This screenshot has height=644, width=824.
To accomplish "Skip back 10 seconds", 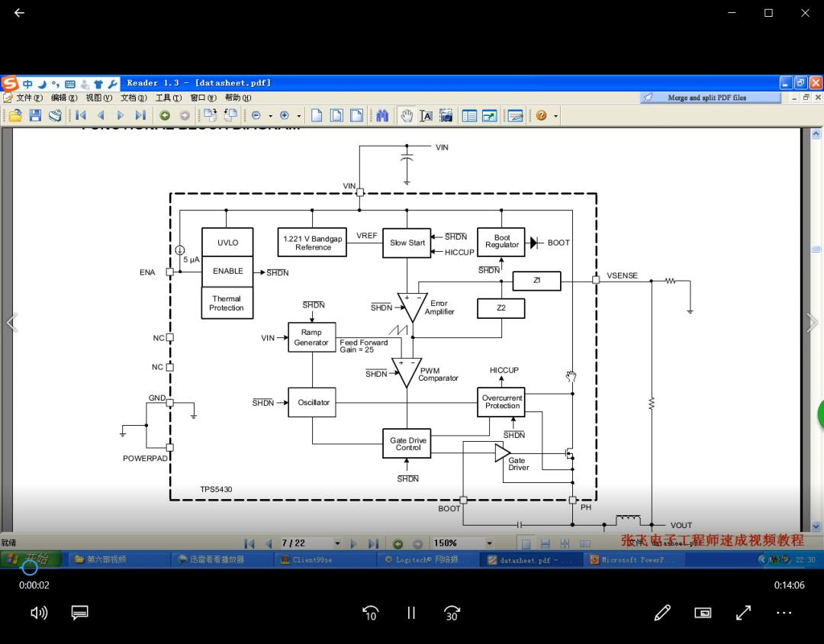I will click(x=370, y=613).
